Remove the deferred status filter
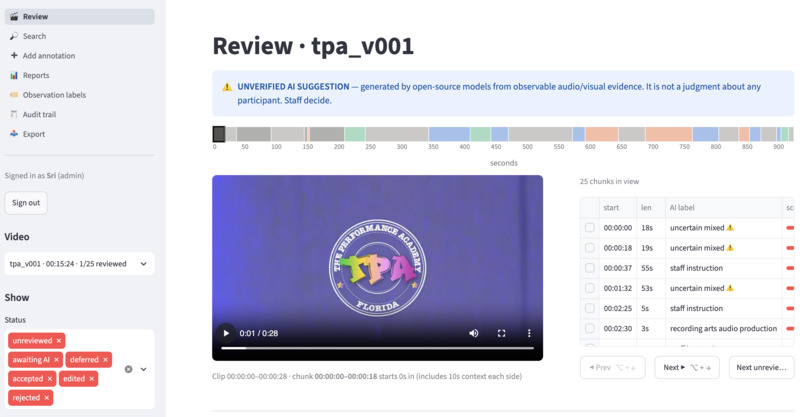 pos(105,359)
